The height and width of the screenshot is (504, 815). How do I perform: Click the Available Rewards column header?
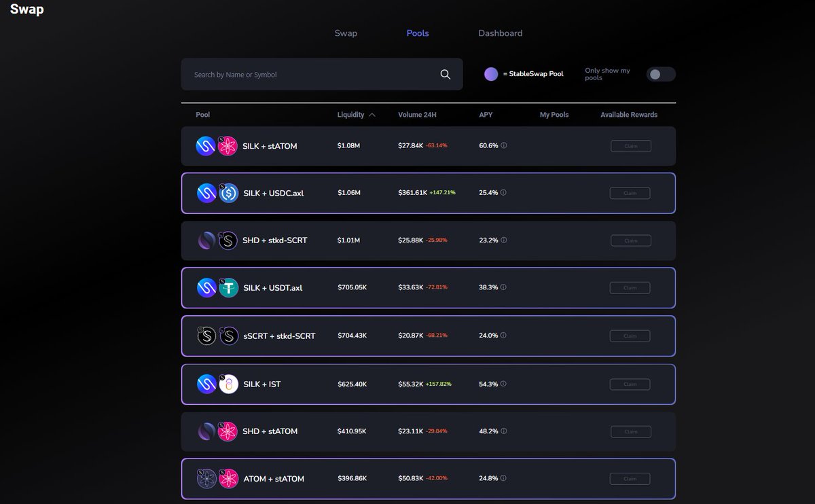[x=629, y=115]
